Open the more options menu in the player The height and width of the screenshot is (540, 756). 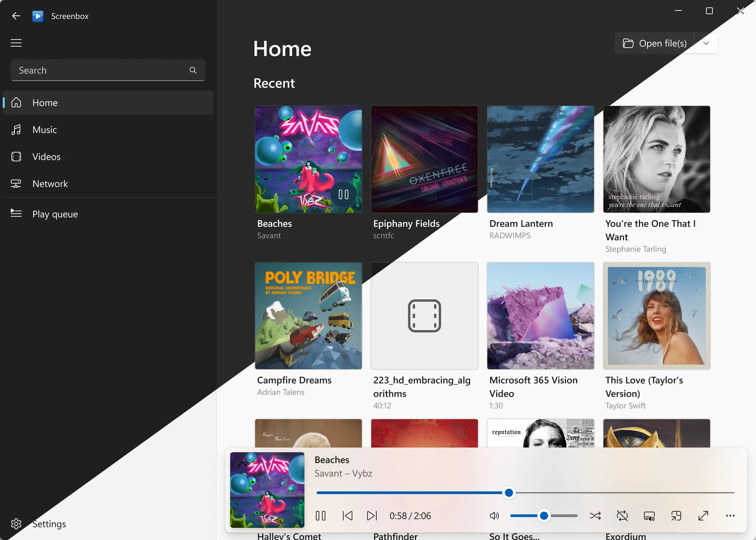[730, 516]
